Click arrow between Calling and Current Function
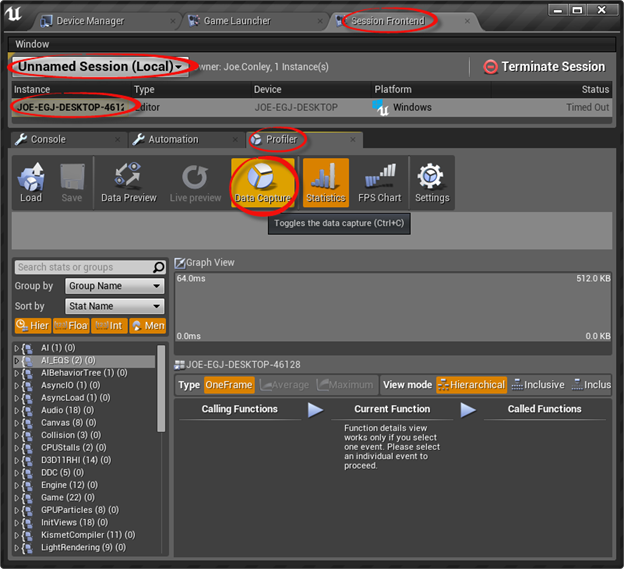This screenshot has width=624, height=569. pos(316,410)
